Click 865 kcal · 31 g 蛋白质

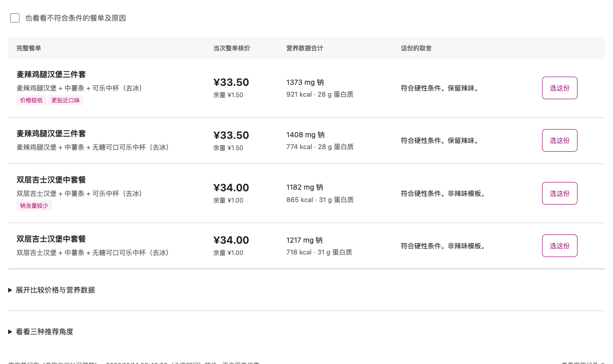coord(320,200)
